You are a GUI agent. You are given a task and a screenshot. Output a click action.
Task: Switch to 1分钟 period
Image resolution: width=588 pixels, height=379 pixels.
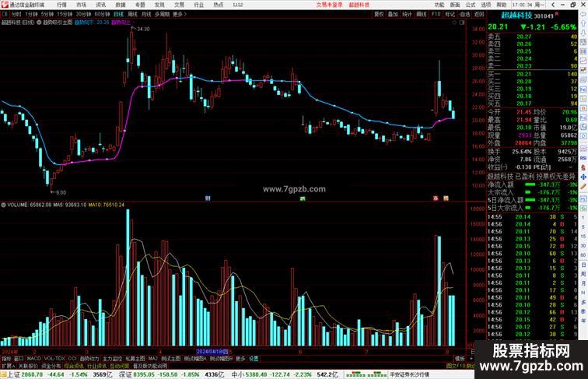coord(31,14)
